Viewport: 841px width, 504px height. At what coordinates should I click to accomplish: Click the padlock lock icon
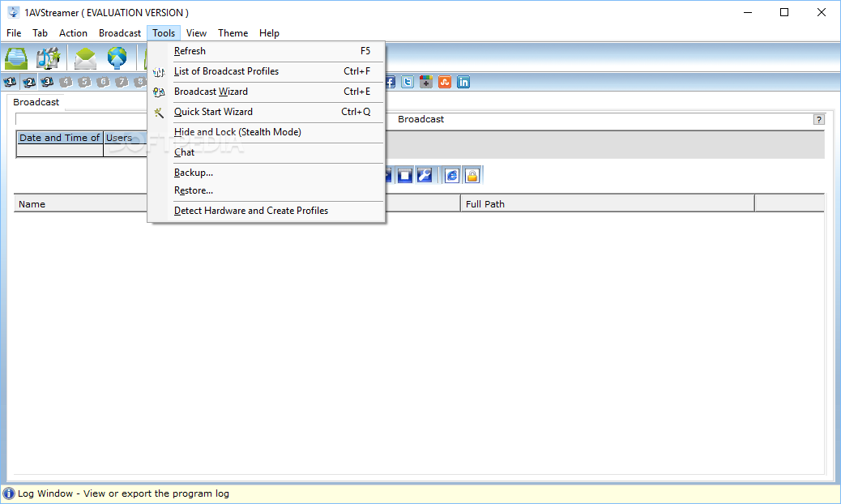pyautogui.click(x=472, y=175)
